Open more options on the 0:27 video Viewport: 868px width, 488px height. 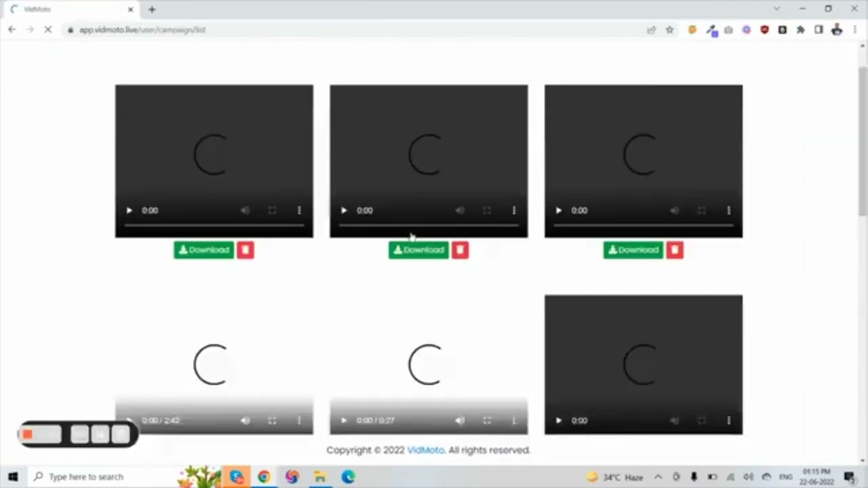coord(514,420)
